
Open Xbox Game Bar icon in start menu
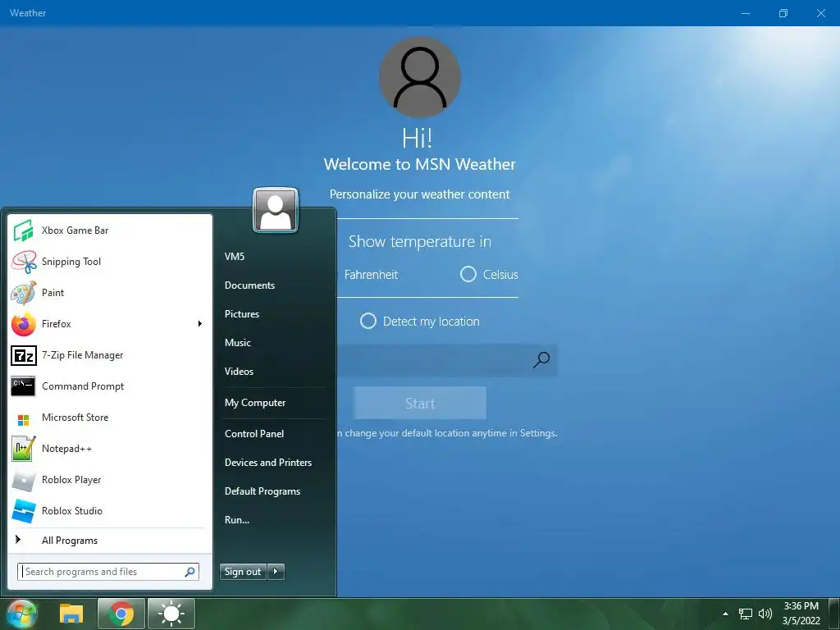coord(23,231)
